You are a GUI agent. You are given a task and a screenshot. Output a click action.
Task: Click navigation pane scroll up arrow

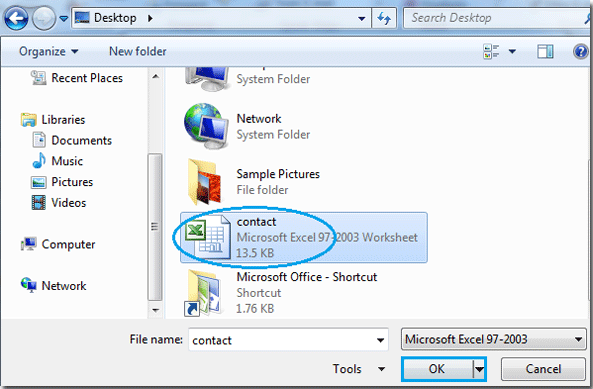point(155,76)
